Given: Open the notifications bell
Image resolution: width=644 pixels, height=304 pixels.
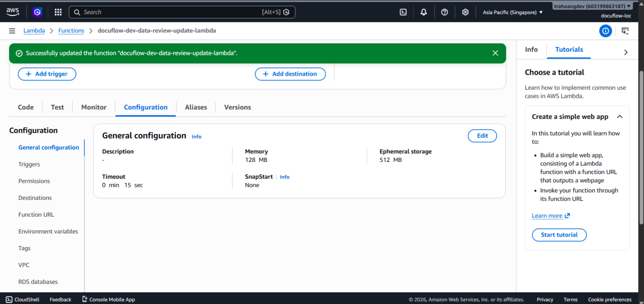Looking at the screenshot, I should 424,12.
